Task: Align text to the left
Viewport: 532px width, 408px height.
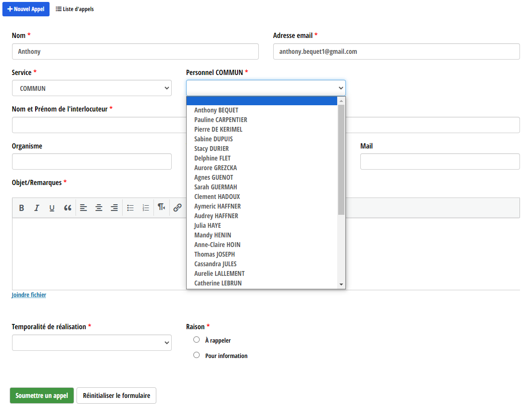Action: [83, 208]
